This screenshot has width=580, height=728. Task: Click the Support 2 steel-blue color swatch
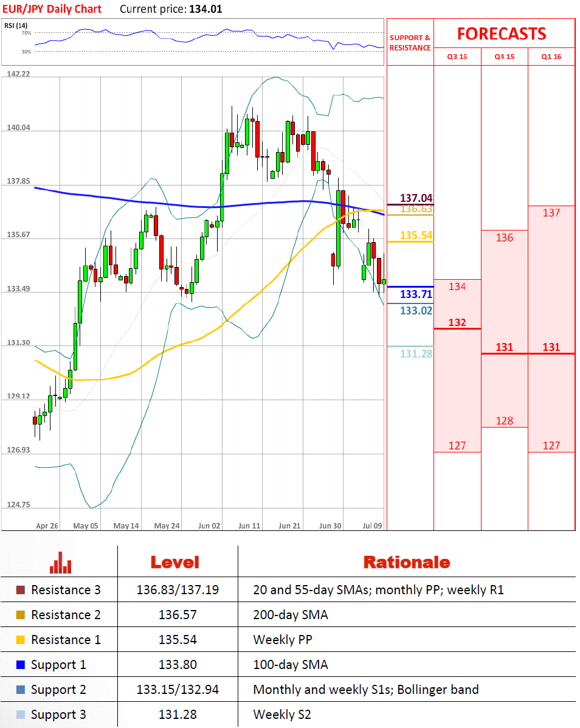pos(21,690)
